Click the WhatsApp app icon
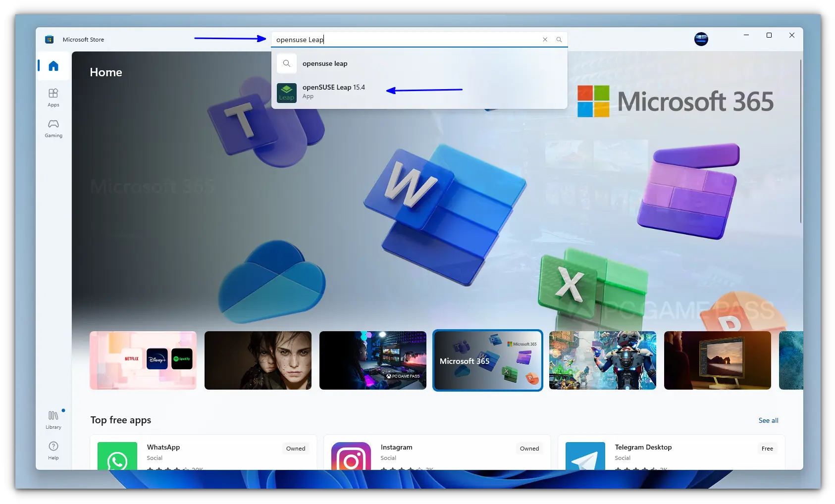Viewport: 835px width, 504px height. (x=117, y=456)
